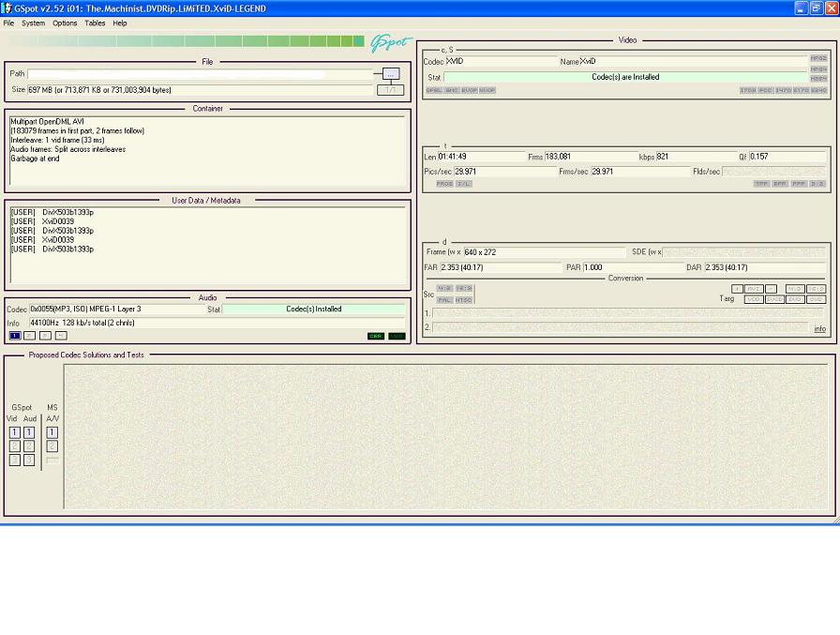
Task: Click GSpot Vid test button 1
Action: (x=15, y=432)
